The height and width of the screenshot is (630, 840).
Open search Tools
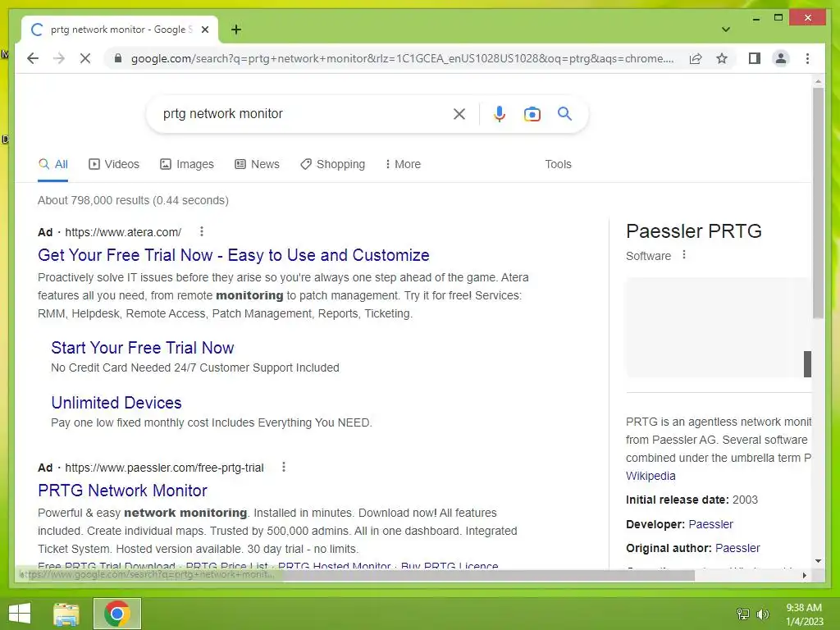click(x=558, y=164)
